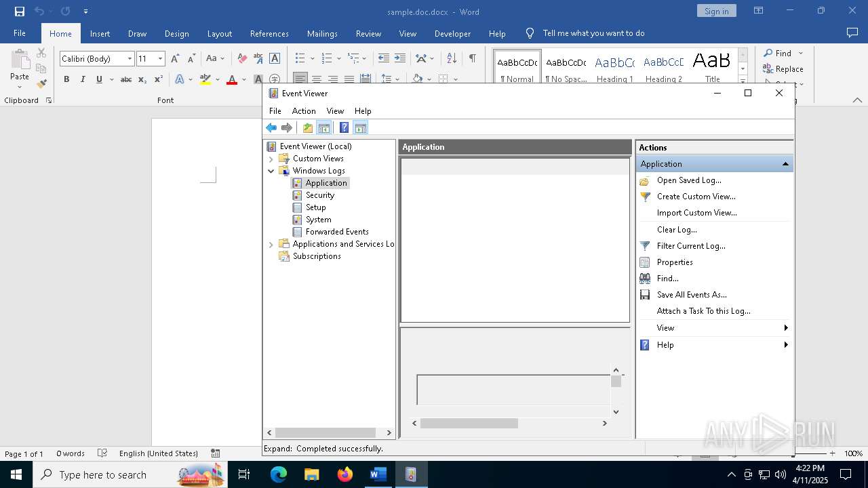Screen dimensions: 868x488
Task: Expand the Custom Views tree node
Action: click(271, 159)
